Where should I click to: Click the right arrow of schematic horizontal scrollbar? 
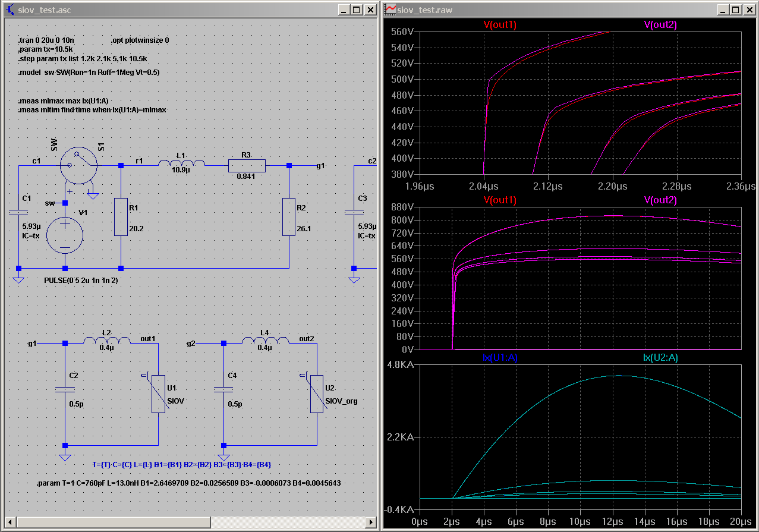[x=372, y=522]
